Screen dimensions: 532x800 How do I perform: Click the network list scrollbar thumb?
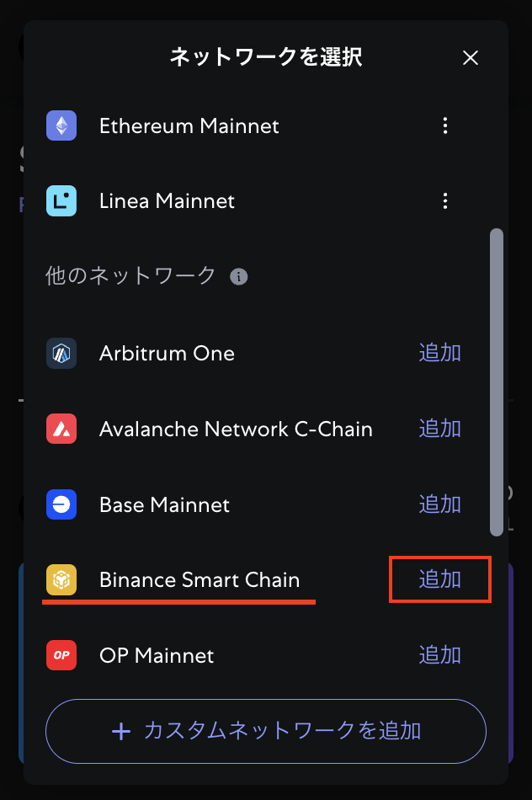(x=497, y=382)
